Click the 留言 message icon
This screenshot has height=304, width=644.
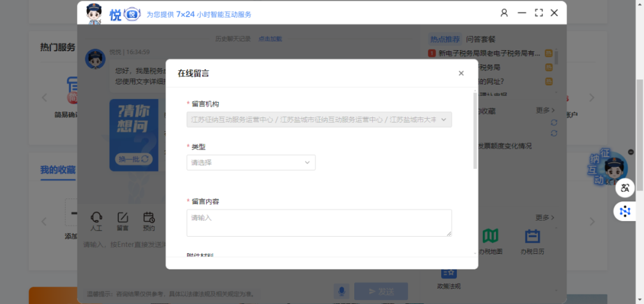[122, 220]
